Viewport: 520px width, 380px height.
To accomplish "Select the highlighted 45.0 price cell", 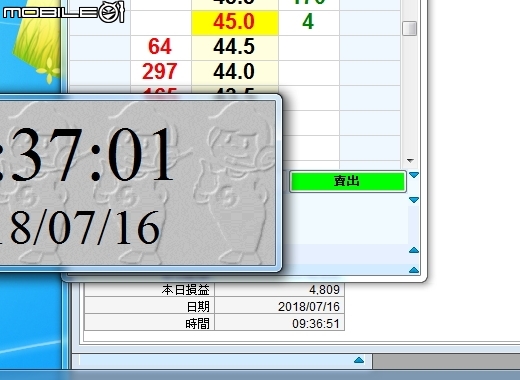I will [235, 22].
